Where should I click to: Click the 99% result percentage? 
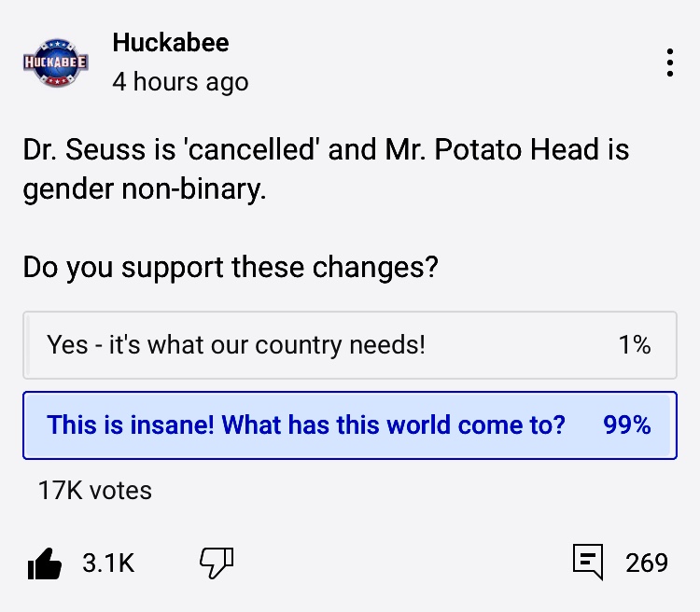tap(626, 425)
